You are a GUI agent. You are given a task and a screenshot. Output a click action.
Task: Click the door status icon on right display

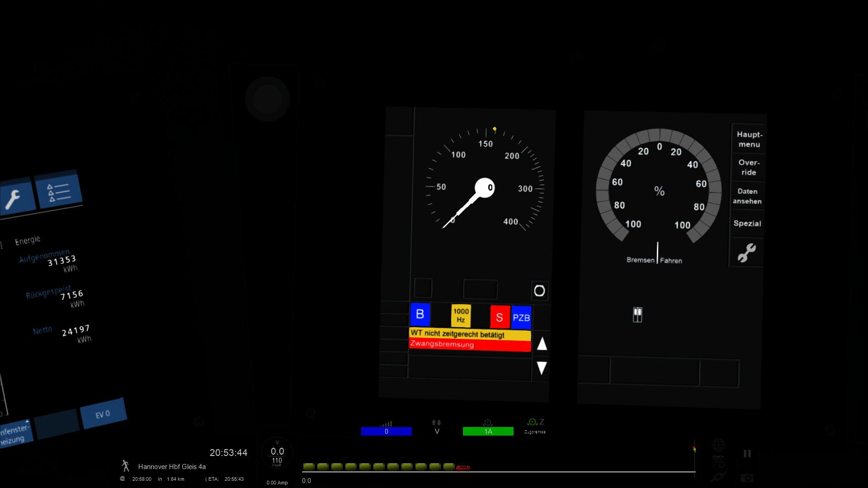click(637, 315)
